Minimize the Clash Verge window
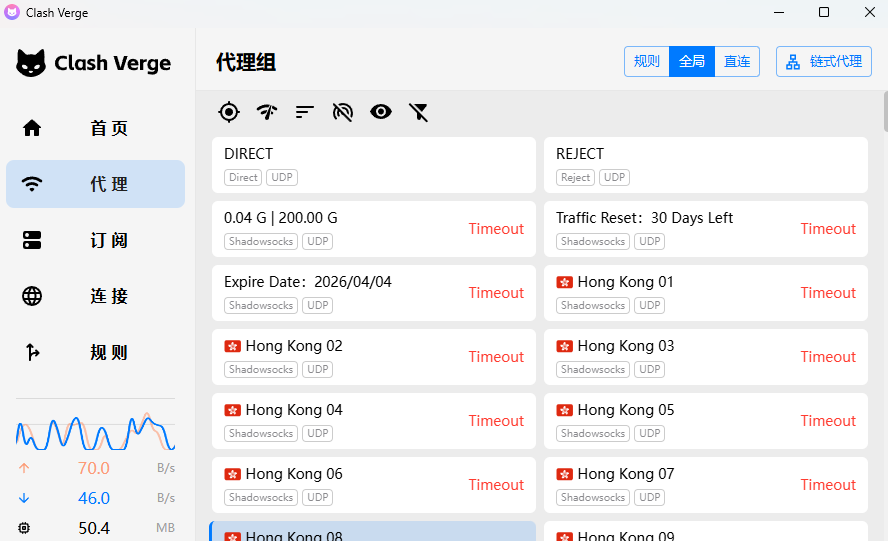Screen dimensions: 888x541 pos(779,12)
